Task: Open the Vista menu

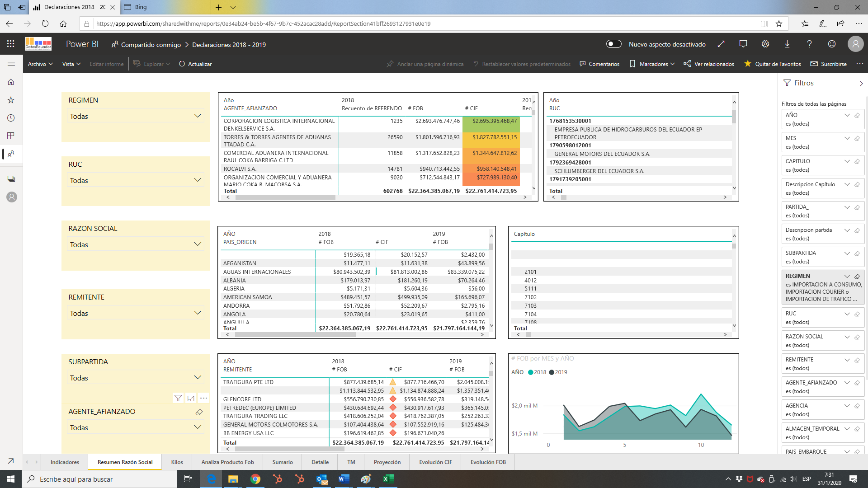Action: [x=71, y=64]
